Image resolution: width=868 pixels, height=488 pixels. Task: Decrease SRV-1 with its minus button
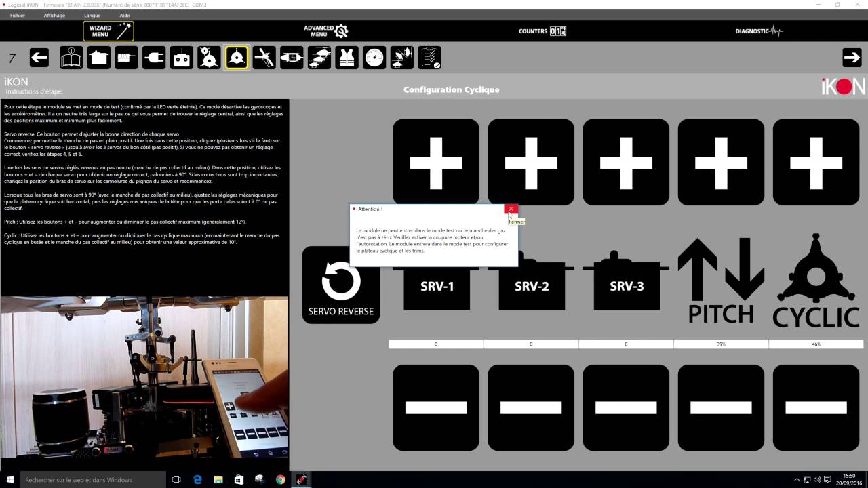(436, 407)
